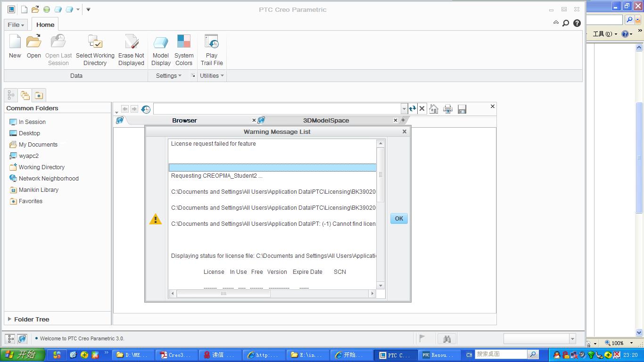
Task: Customize quick access toolbar dropdown arrow
Action: click(88, 9)
